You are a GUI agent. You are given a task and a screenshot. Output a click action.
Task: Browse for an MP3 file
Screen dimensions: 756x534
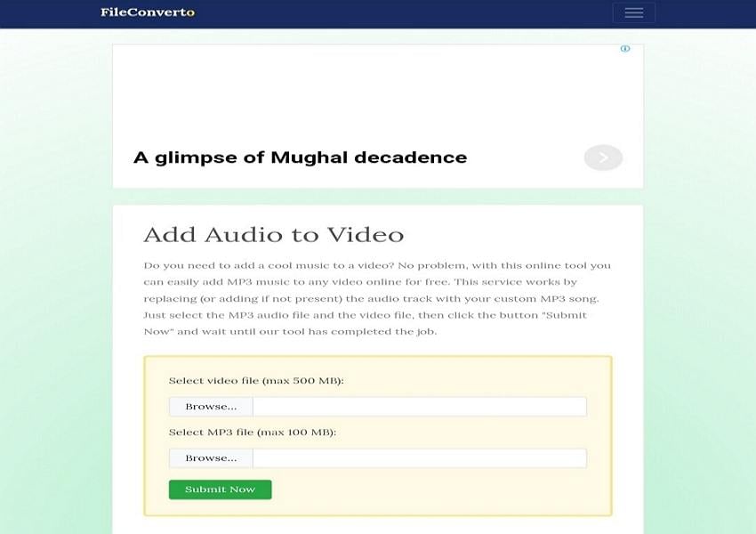tap(211, 458)
